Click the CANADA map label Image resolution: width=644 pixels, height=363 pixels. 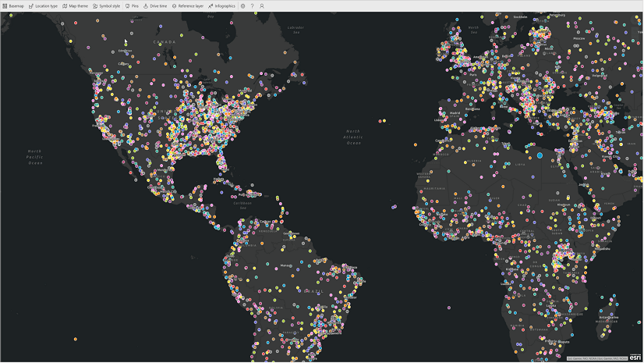[x=165, y=42]
